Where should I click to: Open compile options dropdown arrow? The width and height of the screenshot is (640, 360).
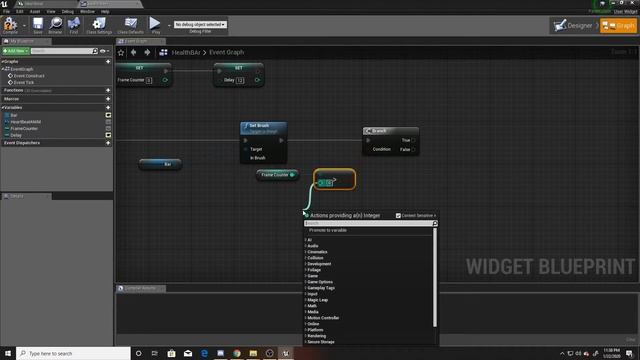[24, 25]
